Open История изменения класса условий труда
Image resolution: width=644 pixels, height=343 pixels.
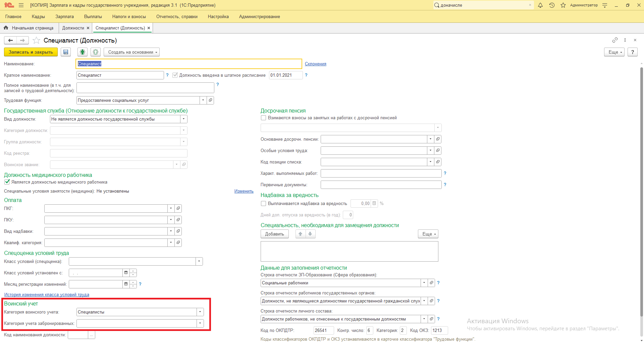pos(47,294)
